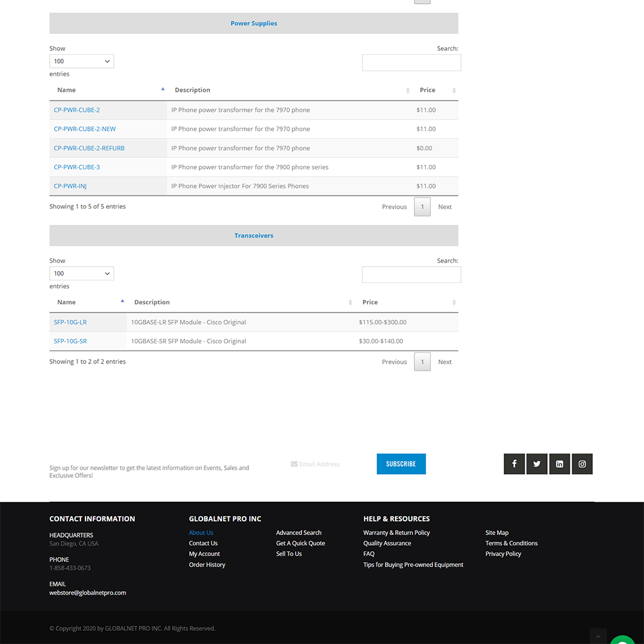Open the Show entries dropdown for Transceivers
The image size is (644, 644).
[x=81, y=273]
